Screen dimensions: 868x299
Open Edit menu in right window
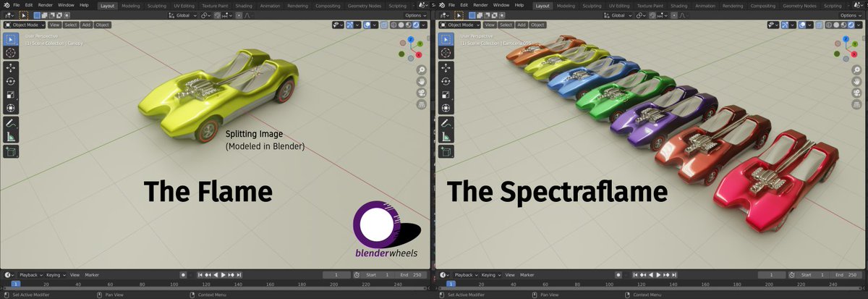coord(464,5)
